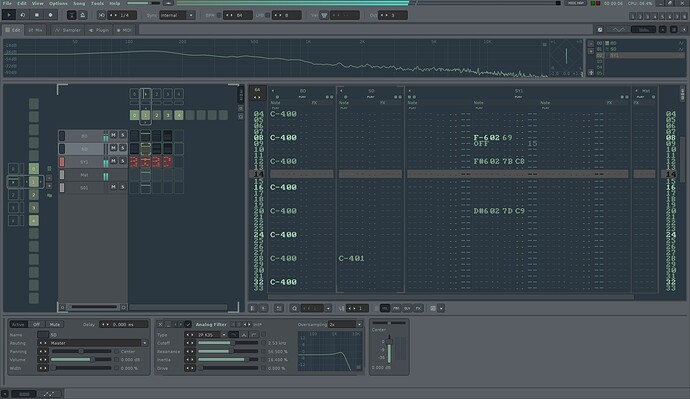This screenshot has width=690, height=399.
Task: Adjust the filter Resonance slider
Action: (x=228, y=351)
